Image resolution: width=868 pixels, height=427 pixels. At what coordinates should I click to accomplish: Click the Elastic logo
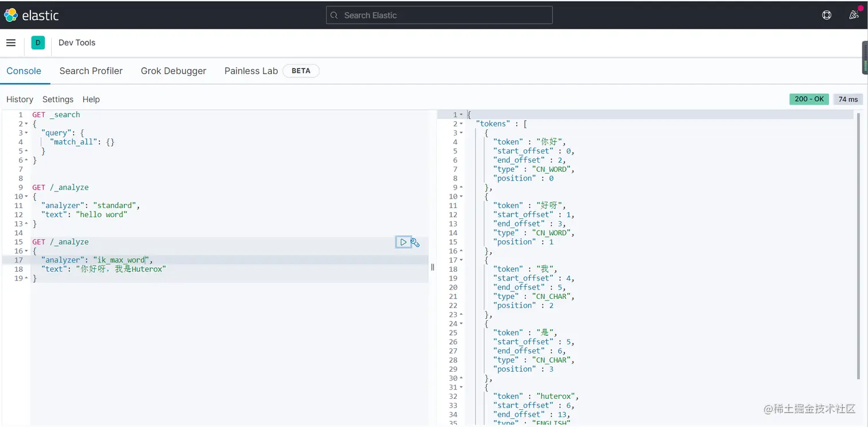[x=32, y=15]
